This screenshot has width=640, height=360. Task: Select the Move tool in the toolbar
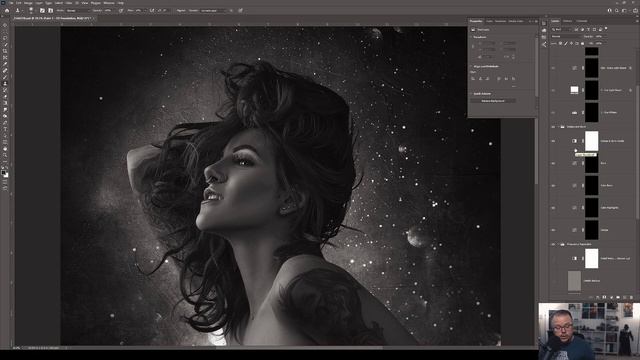click(x=5, y=25)
